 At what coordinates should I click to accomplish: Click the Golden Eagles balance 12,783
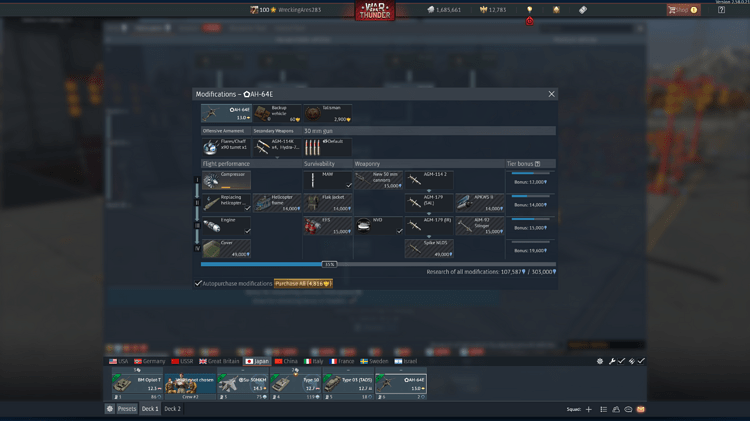click(493, 10)
